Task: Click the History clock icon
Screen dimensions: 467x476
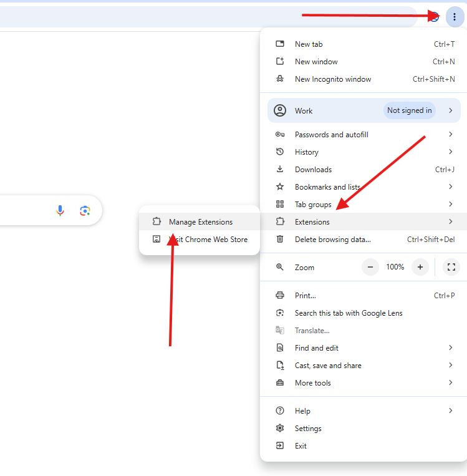Action: click(280, 152)
